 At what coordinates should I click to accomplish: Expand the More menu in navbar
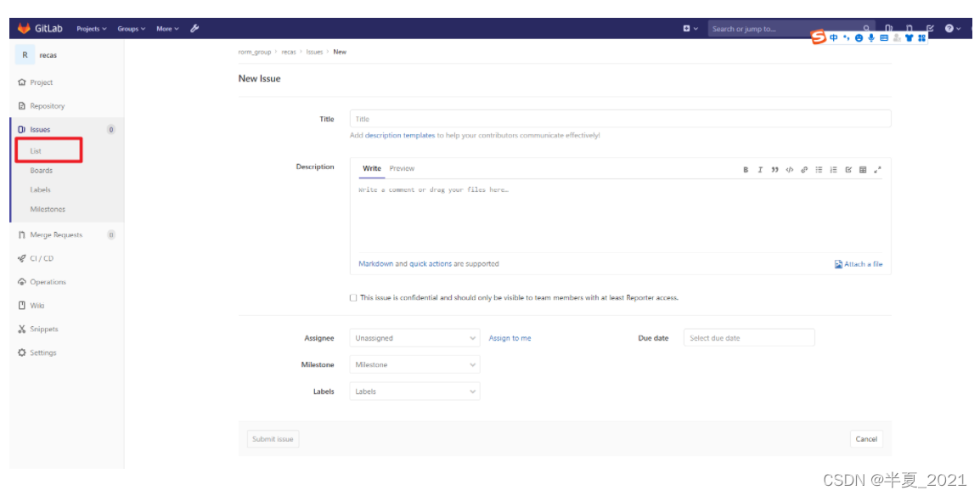(x=167, y=29)
